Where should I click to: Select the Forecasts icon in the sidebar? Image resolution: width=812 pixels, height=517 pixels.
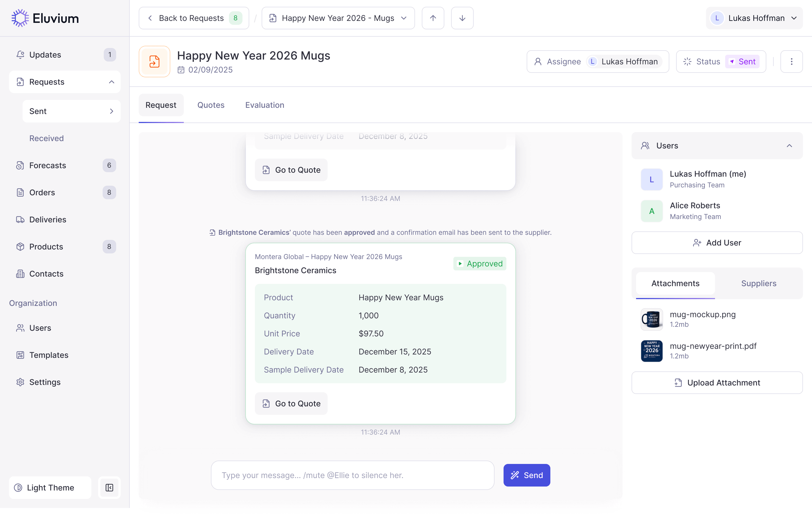20,165
